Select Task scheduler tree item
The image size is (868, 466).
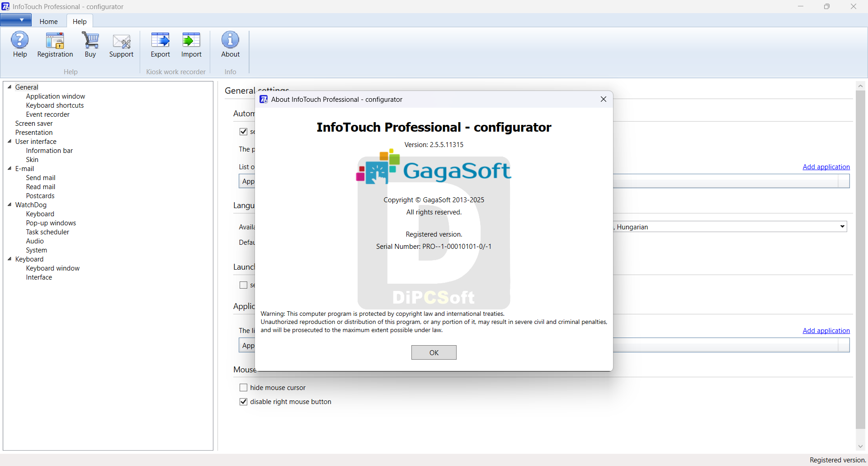point(47,232)
